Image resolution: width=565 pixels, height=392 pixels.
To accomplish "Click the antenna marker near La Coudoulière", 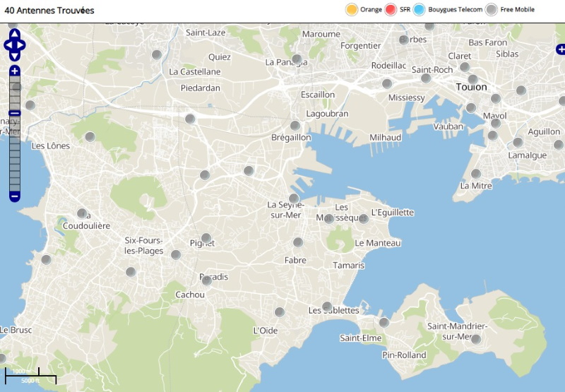I will click(x=82, y=213).
